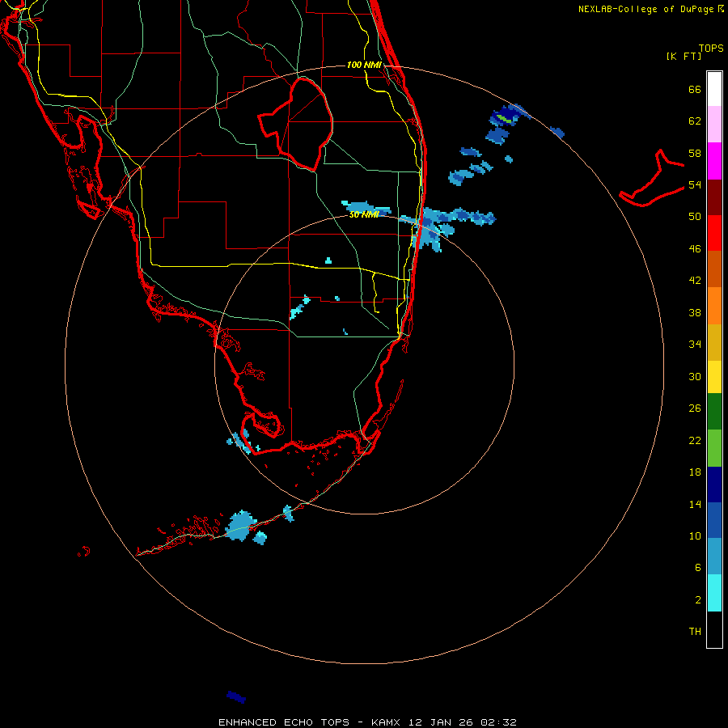Click the 66 legend value
The image size is (728, 728).
[x=695, y=90]
